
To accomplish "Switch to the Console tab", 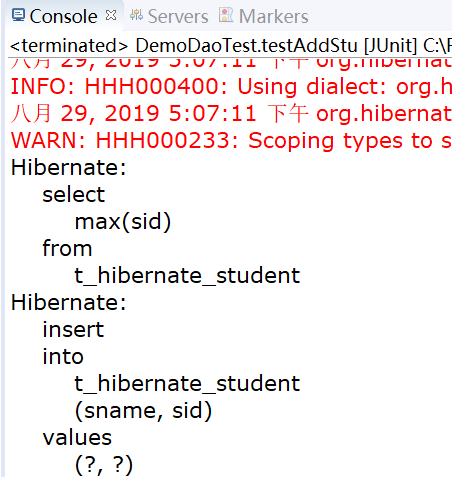I will coord(63,16).
